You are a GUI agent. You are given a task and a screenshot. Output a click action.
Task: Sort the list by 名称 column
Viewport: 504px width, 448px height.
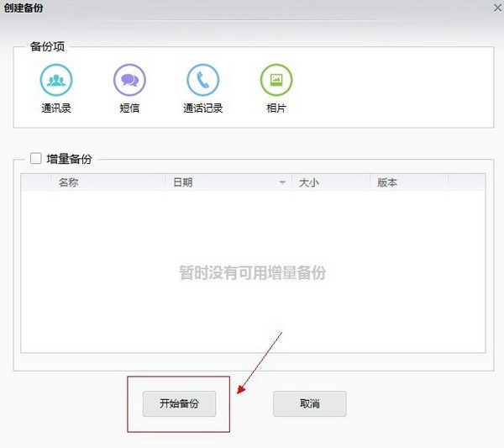point(108,182)
